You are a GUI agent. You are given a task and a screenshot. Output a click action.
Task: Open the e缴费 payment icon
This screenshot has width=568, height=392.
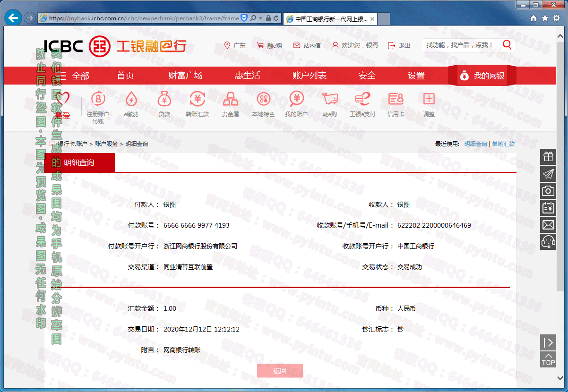coord(131,104)
